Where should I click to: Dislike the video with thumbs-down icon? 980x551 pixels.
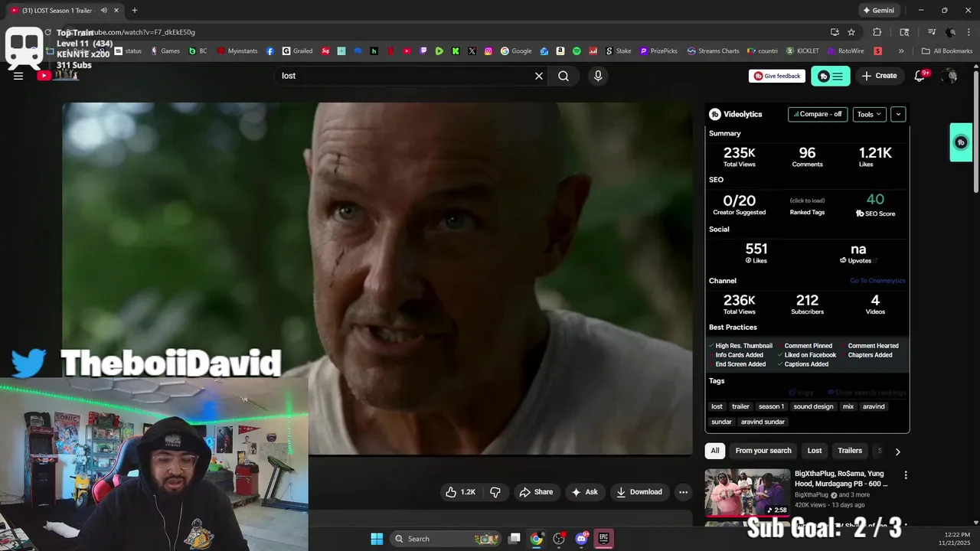[x=495, y=492]
